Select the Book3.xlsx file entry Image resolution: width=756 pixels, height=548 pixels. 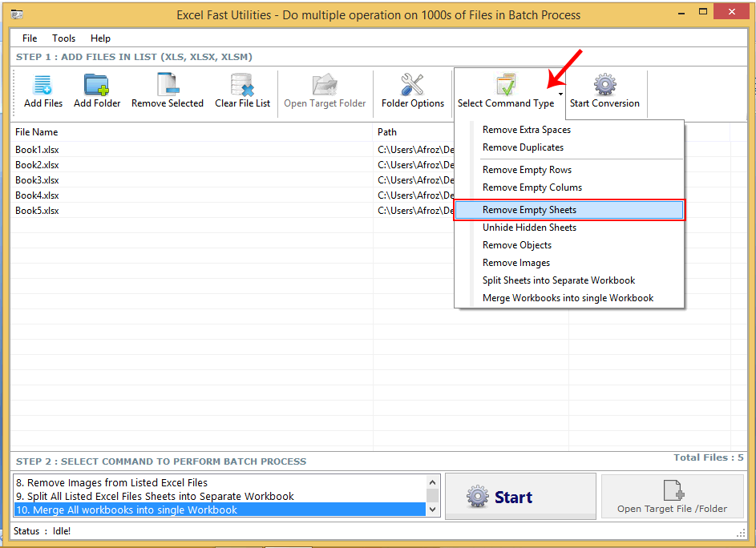tap(37, 179)
